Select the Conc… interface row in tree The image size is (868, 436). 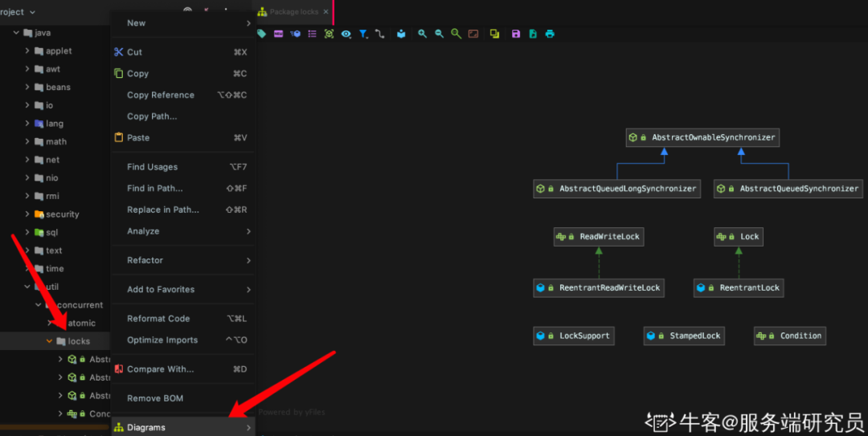coord(55,414)
